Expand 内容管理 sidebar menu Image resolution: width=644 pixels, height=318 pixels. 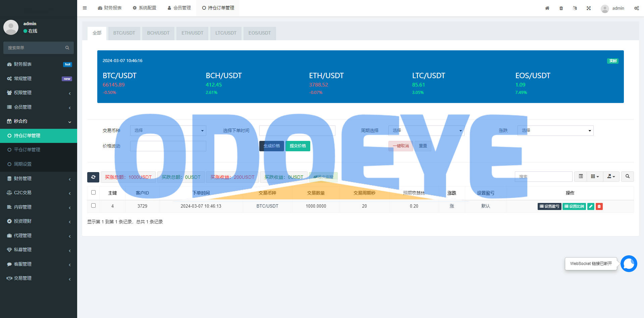tap(39, 207)
